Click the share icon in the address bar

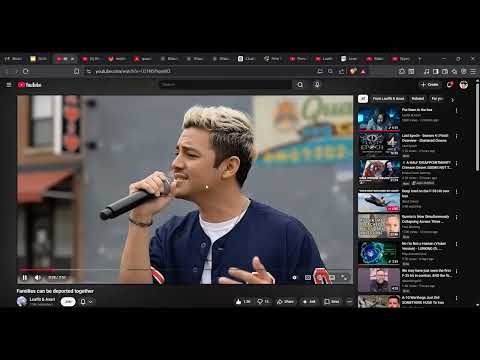pos(341,71)
